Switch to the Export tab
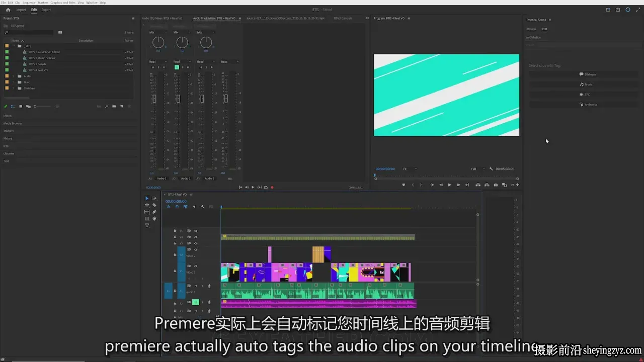The height and width of the screenshot is (362, 644). (46, 10)
